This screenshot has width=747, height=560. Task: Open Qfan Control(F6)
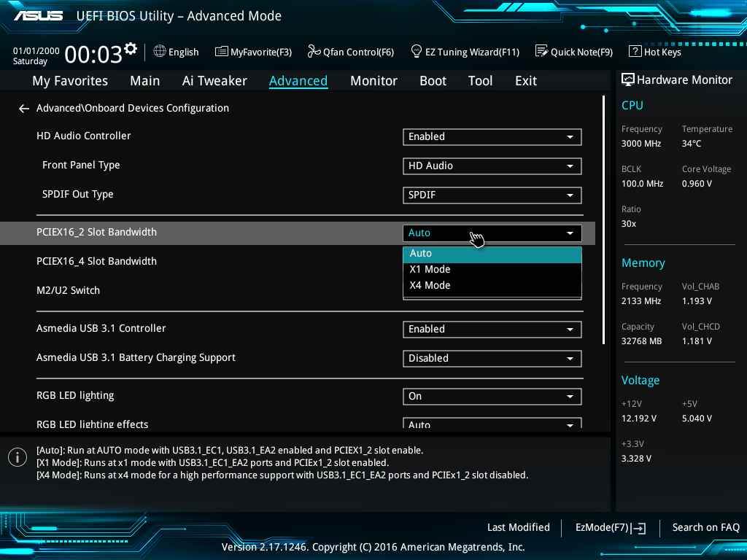point(351,52)
